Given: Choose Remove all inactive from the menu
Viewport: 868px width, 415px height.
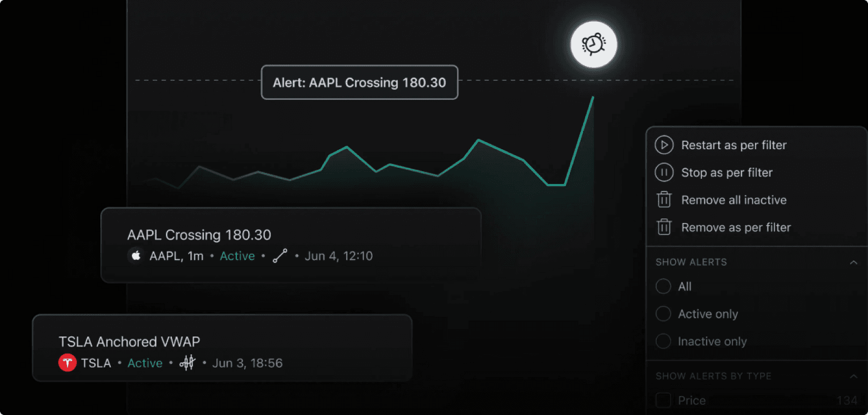Looking at the screenshot, I should pos(734,199).
